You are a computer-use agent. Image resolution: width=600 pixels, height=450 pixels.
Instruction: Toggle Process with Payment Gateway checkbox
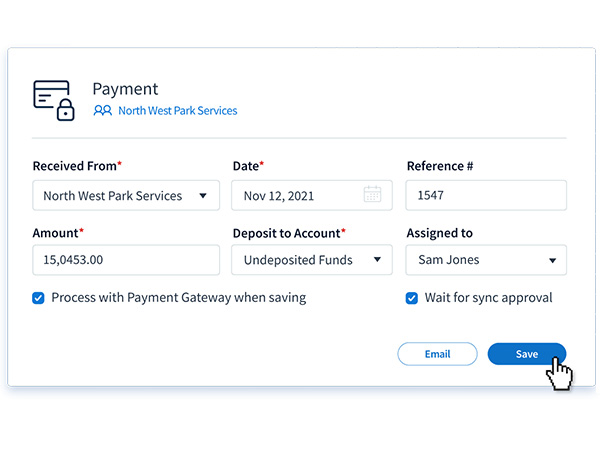point(38,298)
